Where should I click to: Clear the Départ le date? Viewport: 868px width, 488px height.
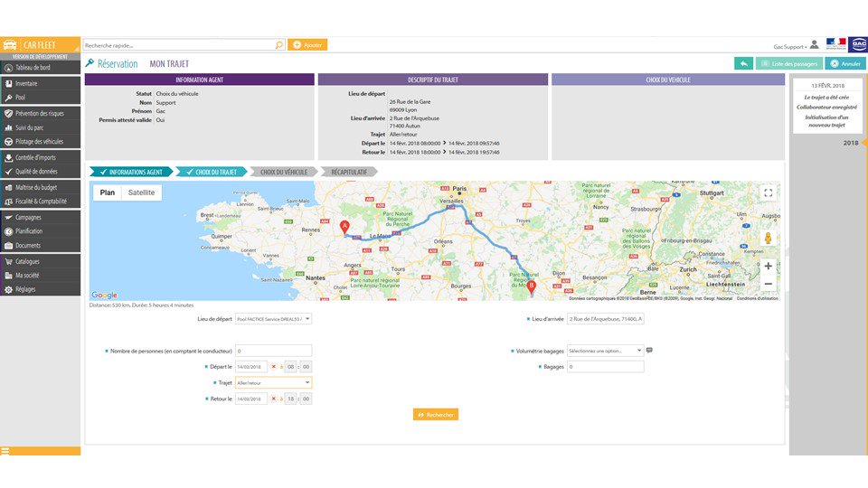coord(273,366)
